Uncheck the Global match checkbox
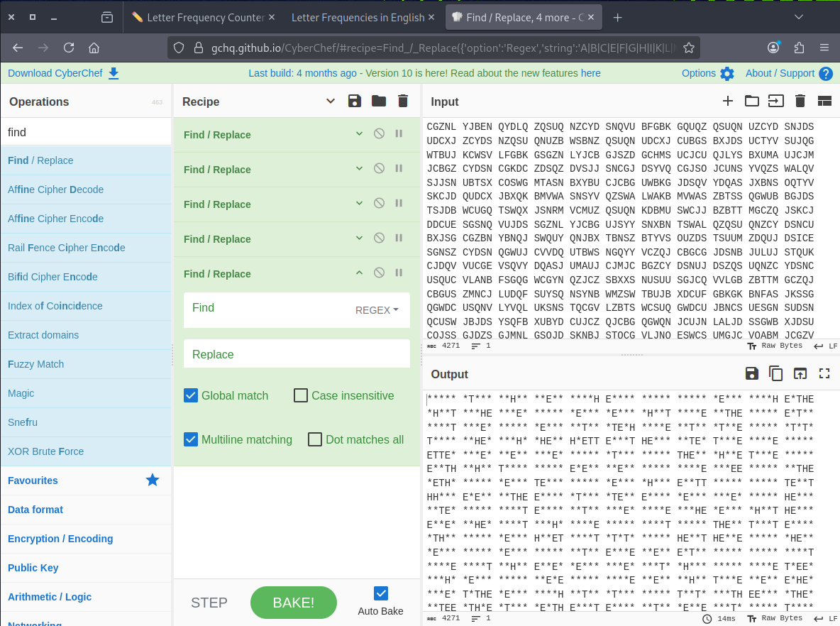Screen dimensions: 840x626 click(x=191, y=395)
